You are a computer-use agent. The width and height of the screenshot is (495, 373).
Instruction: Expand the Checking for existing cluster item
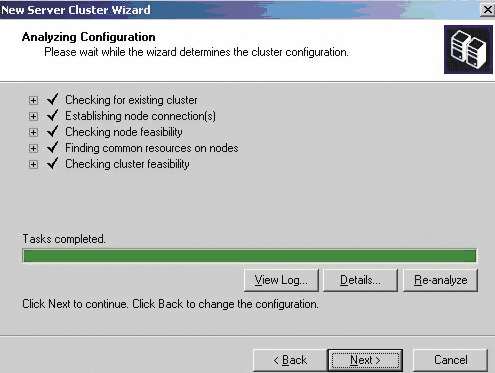coord(33,100)
